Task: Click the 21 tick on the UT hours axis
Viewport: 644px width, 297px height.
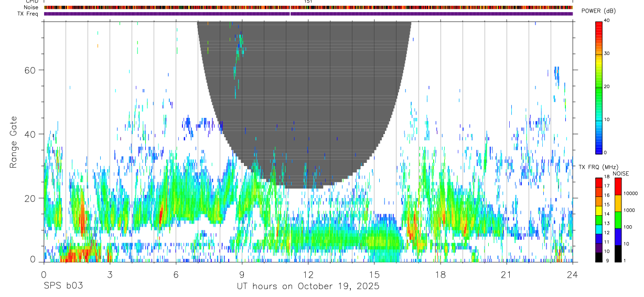Action: (506, 274)
